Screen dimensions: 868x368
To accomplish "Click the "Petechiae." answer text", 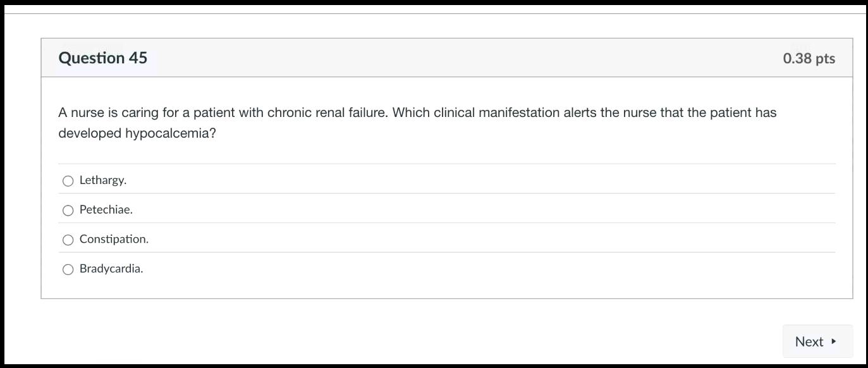I will [x=106, y=210].
